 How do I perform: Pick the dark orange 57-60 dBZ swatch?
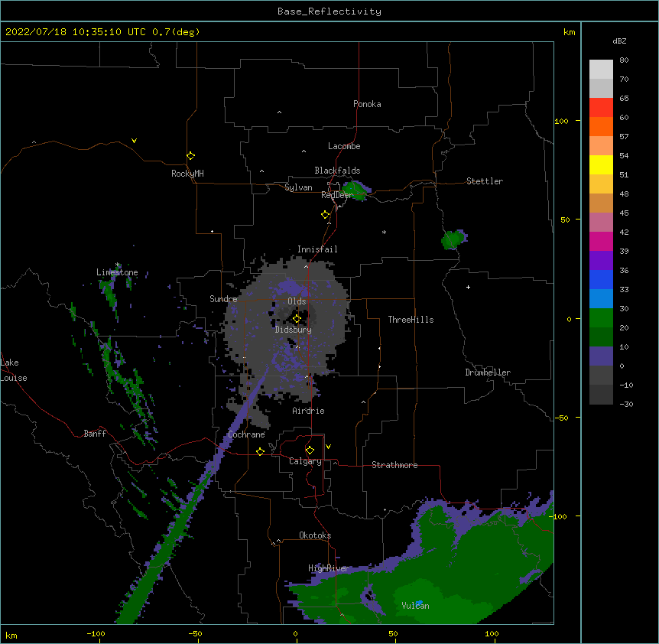[601, 126]
